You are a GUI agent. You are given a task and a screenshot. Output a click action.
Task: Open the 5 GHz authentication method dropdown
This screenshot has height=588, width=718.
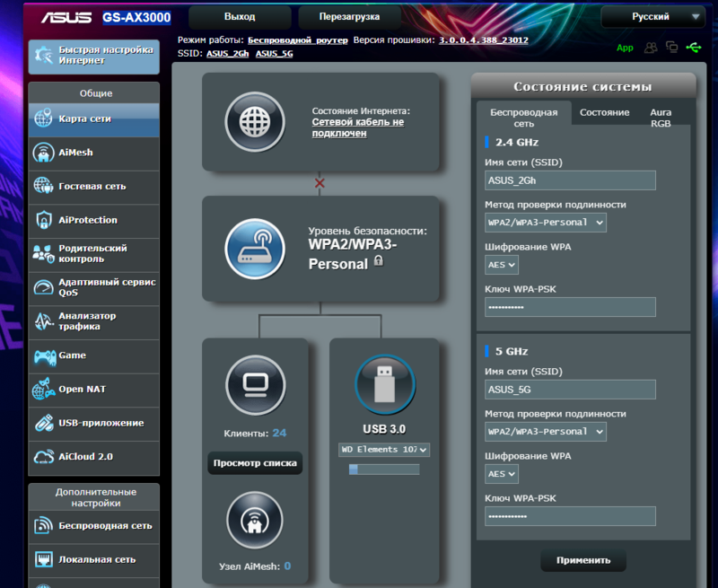click(x=546, y=432)
